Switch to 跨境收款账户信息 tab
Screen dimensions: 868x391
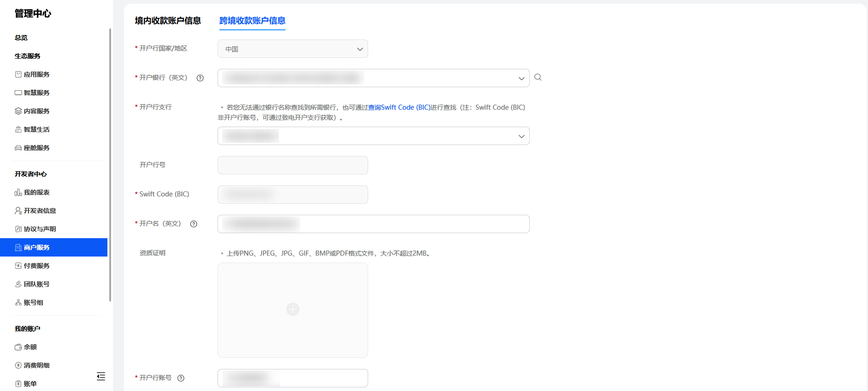pos(252,21)
